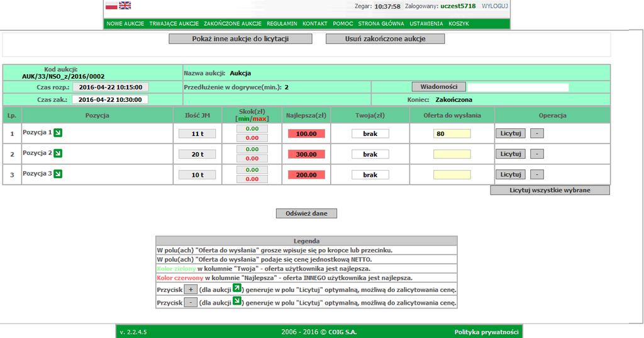Open Polityka prywatności link in footer
The image size is (644, 338).
click(x=486, y=332)
